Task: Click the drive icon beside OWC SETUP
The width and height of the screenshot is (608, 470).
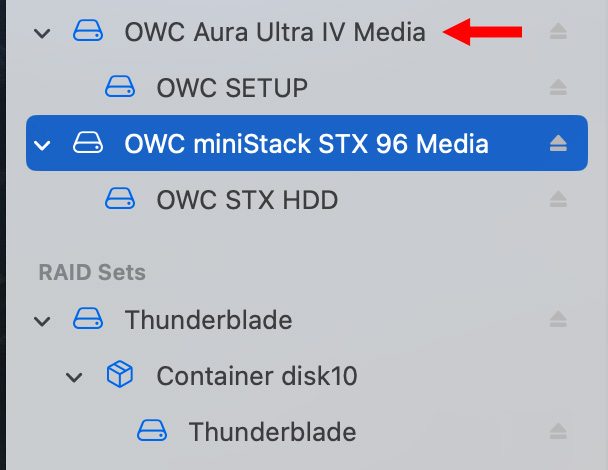Action: [120, 89]
